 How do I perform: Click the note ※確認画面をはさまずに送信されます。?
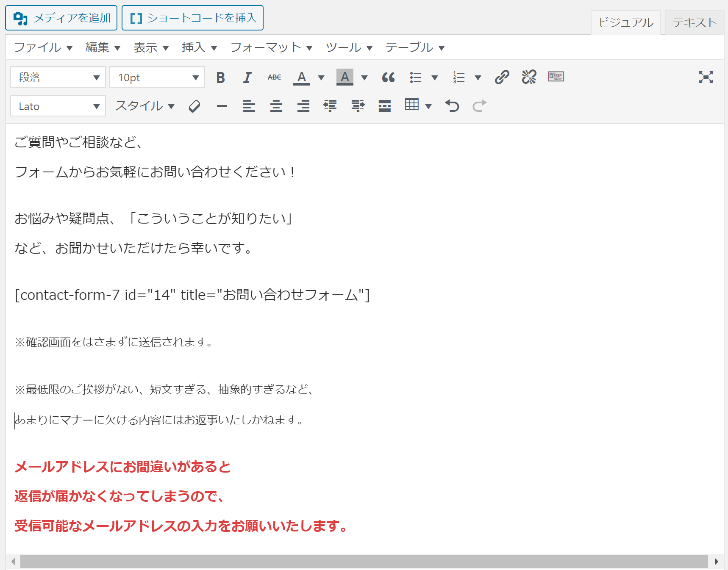point(114,342)
